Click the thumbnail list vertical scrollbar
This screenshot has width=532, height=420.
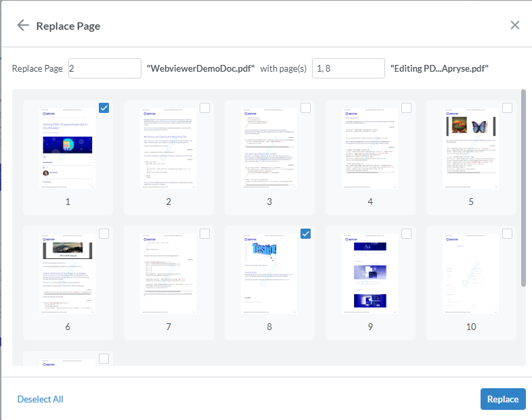pyautogui.click(x=523, y=188)
